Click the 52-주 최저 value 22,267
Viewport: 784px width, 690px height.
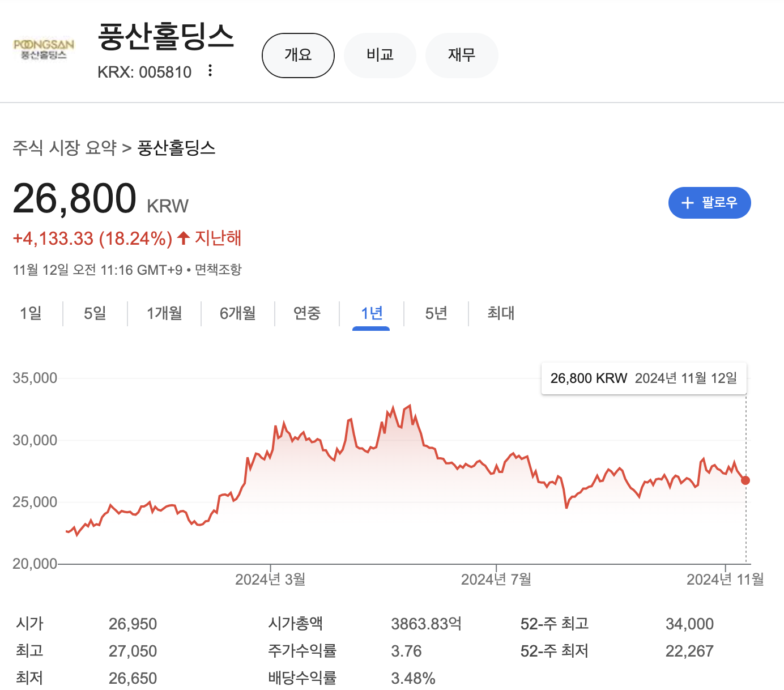pos(689,651)
